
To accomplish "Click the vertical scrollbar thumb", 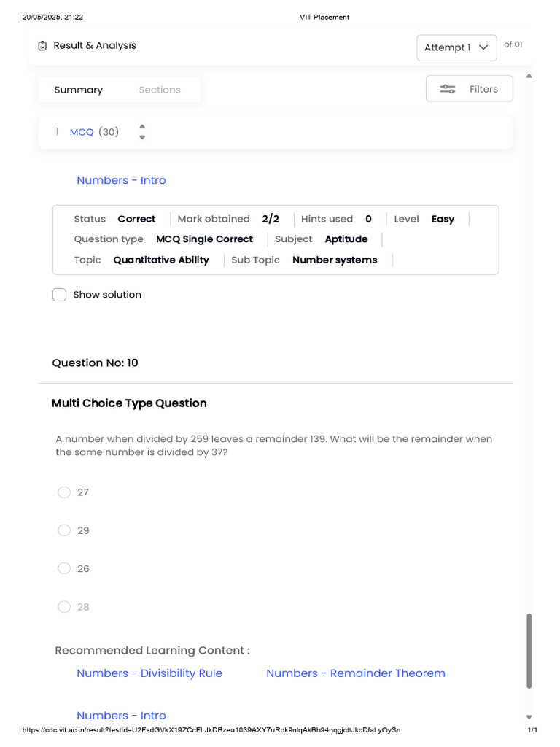I will click(x=529, y=651).
